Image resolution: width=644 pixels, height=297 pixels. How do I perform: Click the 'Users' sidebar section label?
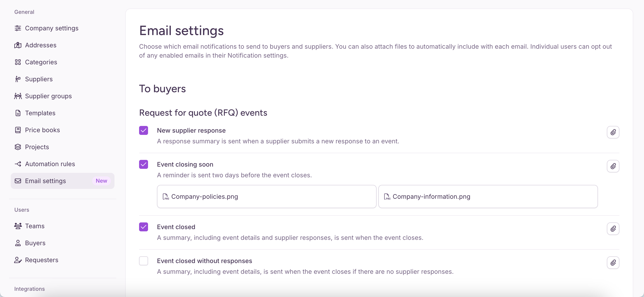(22, 210)
